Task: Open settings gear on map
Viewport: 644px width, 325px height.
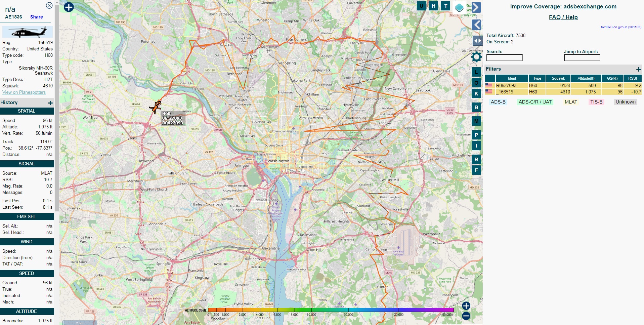Action: 476,57
